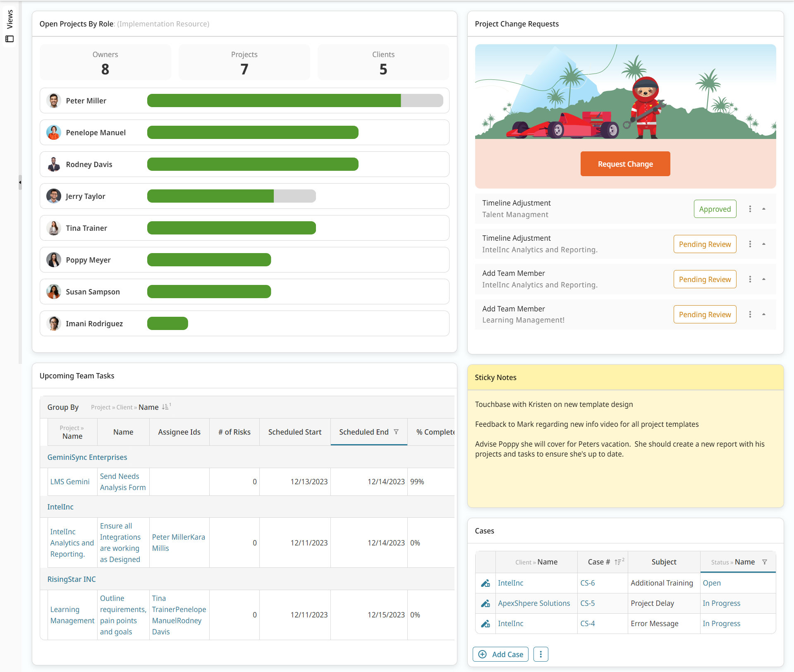Open case icon for CS-5 row
The height and width of the screenshot is (672, 794).
485,603
